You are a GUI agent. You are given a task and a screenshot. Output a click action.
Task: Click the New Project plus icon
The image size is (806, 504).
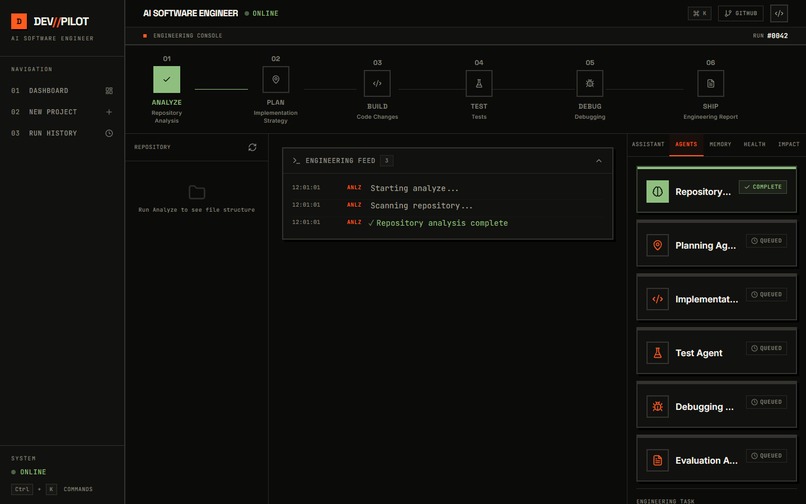[109, 112]
